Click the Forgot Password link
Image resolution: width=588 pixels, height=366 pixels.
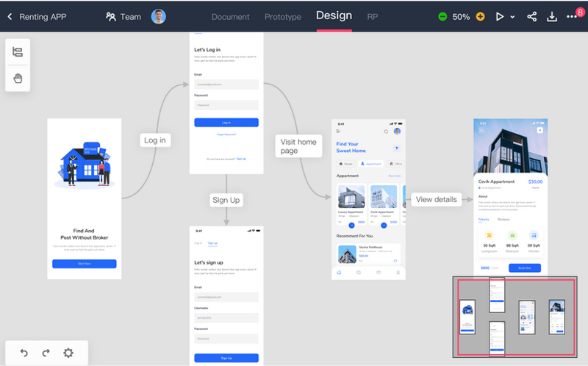[226, 134]
